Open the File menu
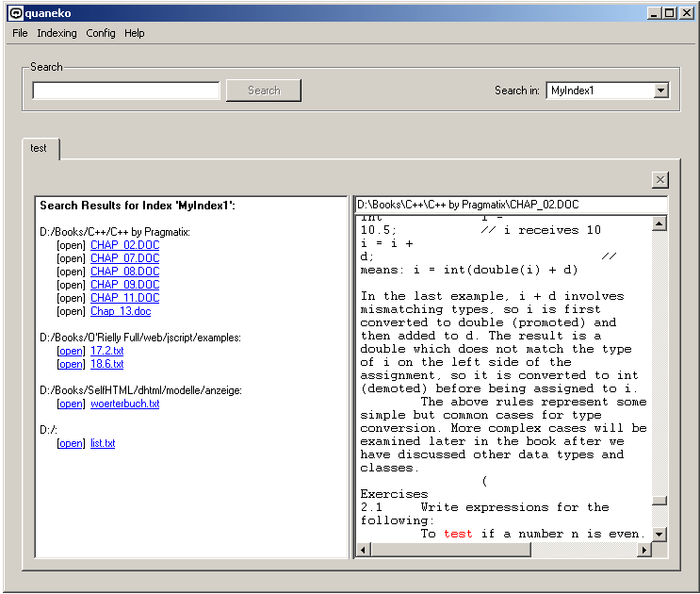This screenshot has height=594, width=700. tap(20, 33)
